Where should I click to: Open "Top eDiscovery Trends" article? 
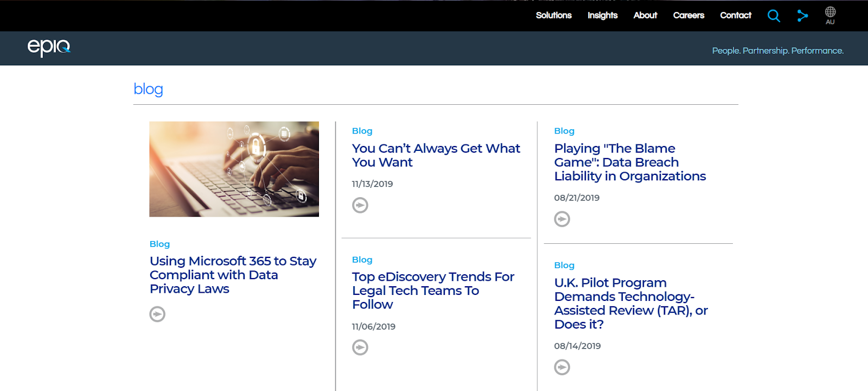pos(432,291)
